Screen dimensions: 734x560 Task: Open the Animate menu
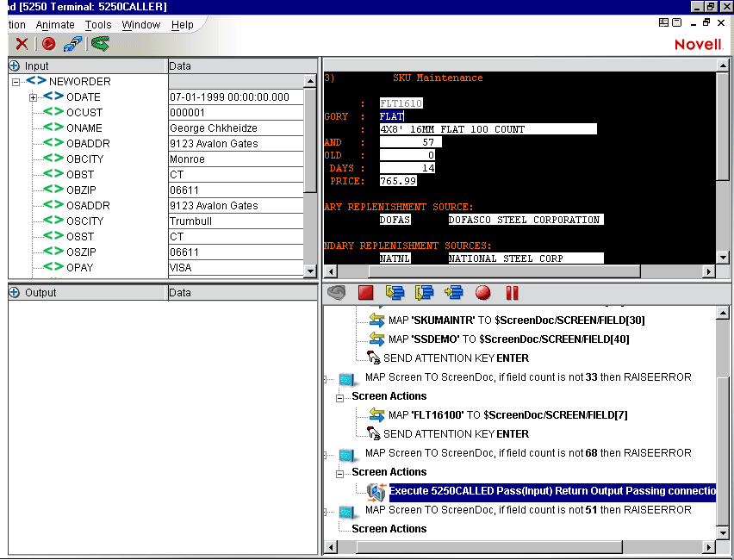55,24
